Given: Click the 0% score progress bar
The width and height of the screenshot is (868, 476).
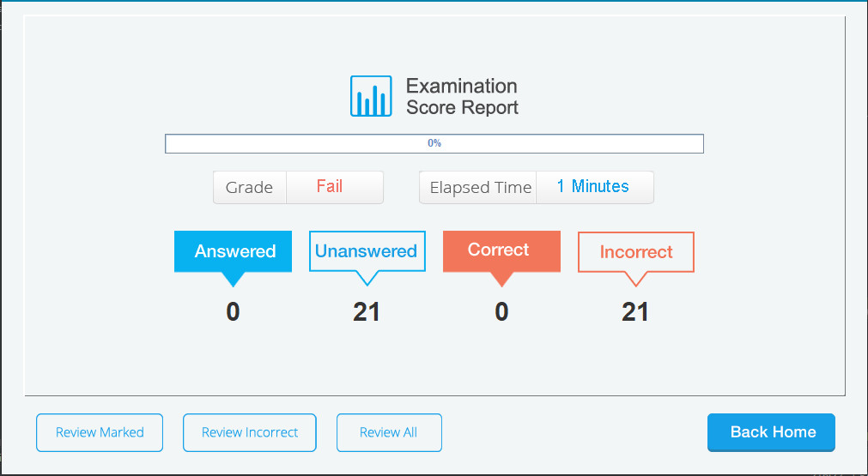Looking at the screenshot, I should (x=434, y=144).
